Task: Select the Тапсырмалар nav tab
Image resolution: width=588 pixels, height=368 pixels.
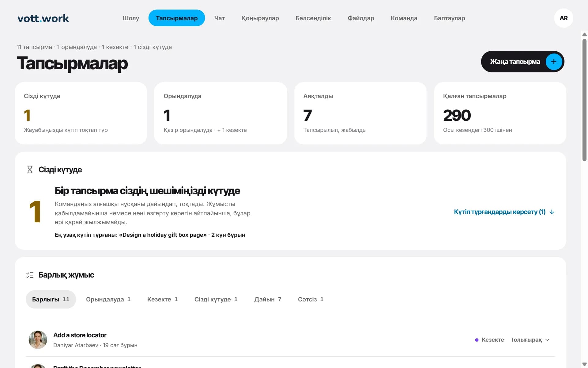Action: click(x=177, y=18)
